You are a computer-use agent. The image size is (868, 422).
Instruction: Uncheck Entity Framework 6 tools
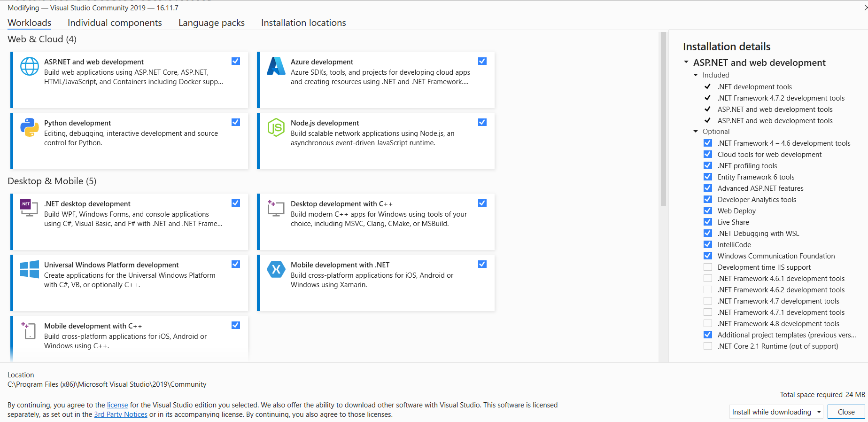tap(708, 177)
